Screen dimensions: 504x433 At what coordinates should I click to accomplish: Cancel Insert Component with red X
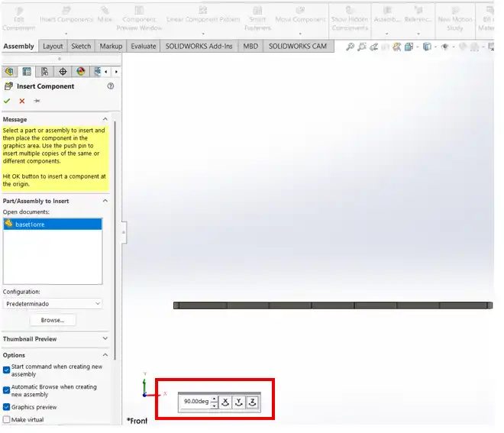coord(22,101)
